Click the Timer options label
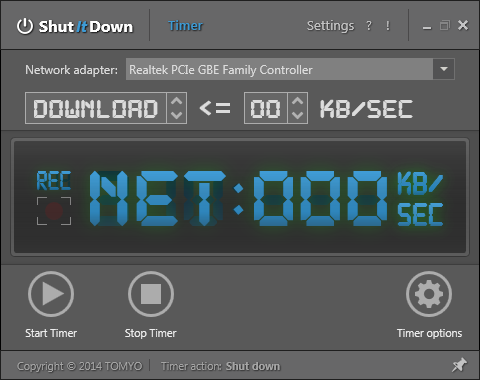This screenshot has height=380, width=480. tap(429, 333)
